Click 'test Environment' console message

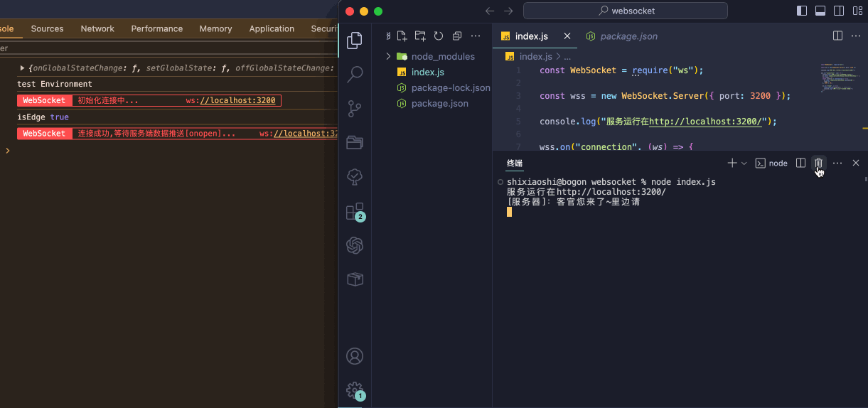tap(55, 84)
